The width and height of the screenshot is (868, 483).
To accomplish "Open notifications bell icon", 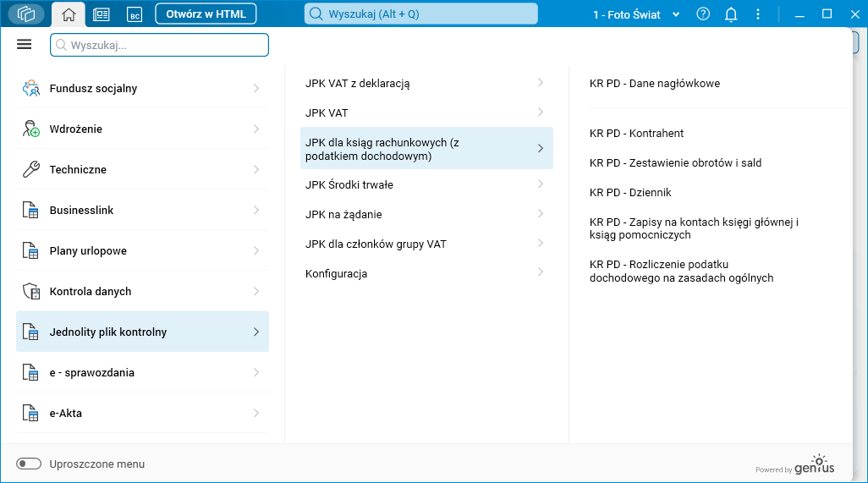I will (x=731, y=14).
